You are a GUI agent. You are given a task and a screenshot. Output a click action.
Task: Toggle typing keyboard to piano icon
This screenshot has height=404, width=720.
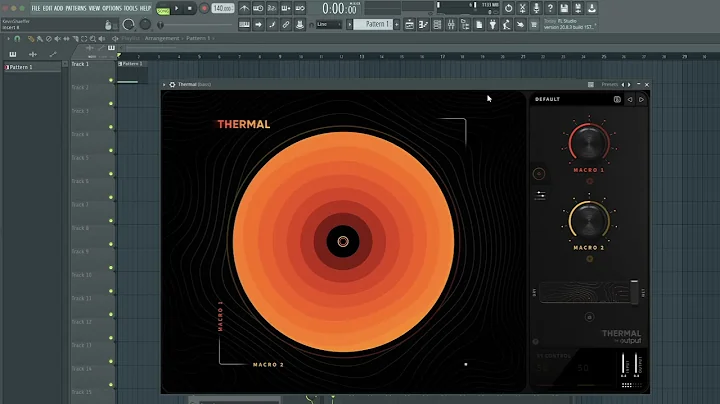(x=244, y=24)
